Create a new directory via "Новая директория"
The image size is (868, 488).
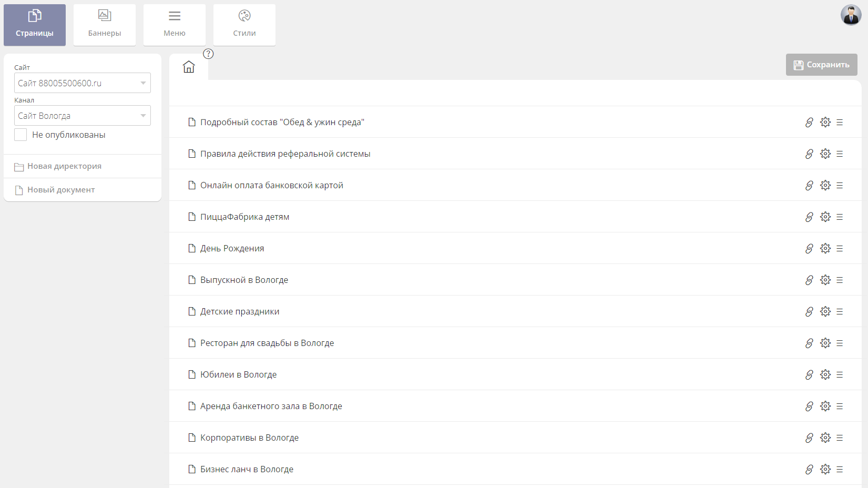(x=64, y=166)
